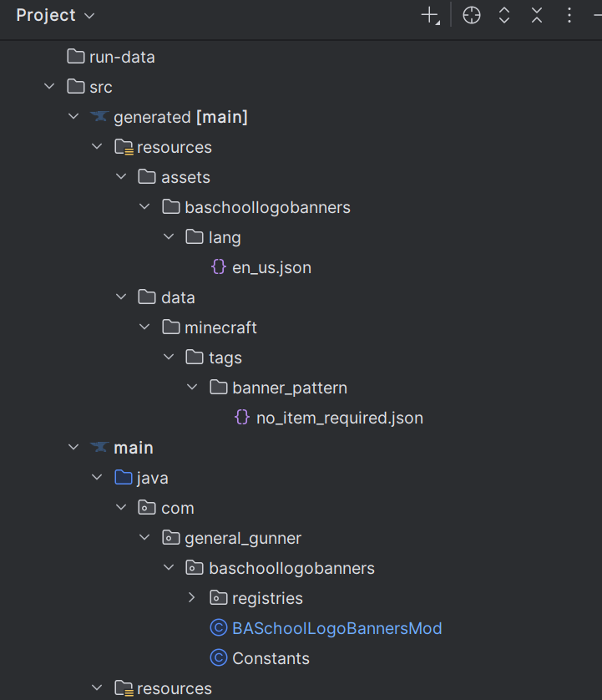
Task: Collapse the assets folder
Action: click(121, 176)
